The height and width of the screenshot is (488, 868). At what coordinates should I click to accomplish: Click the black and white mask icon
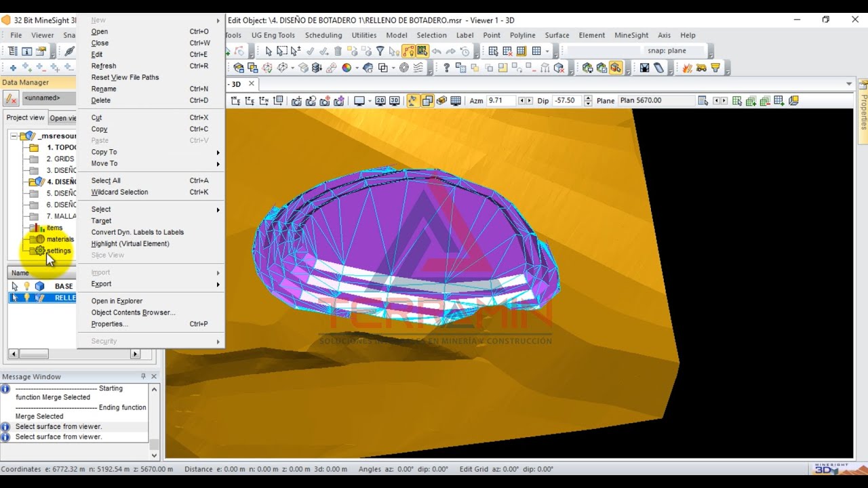(x=644, y=68)
